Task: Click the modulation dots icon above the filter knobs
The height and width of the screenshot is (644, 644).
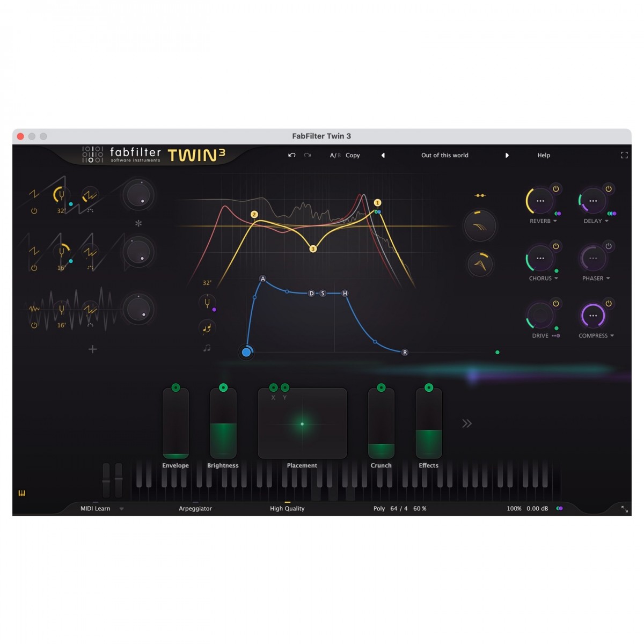Action: (x=481, y=195)
